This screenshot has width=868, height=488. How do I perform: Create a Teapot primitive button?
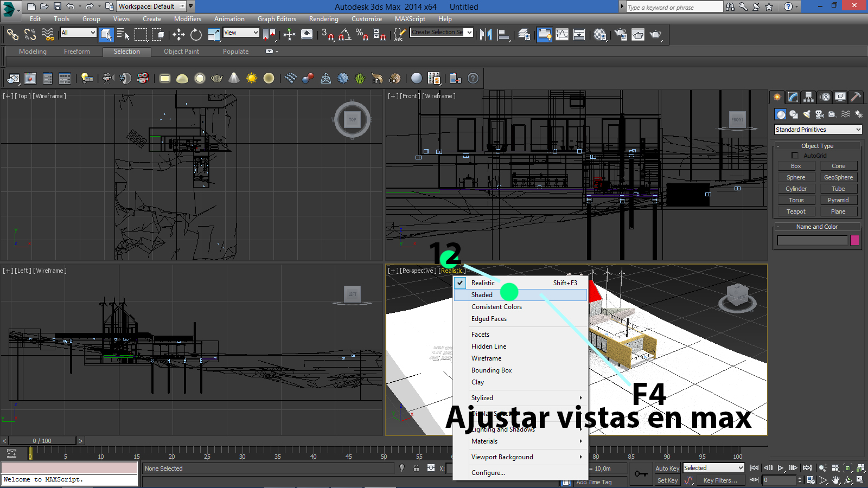coord(796,211)
